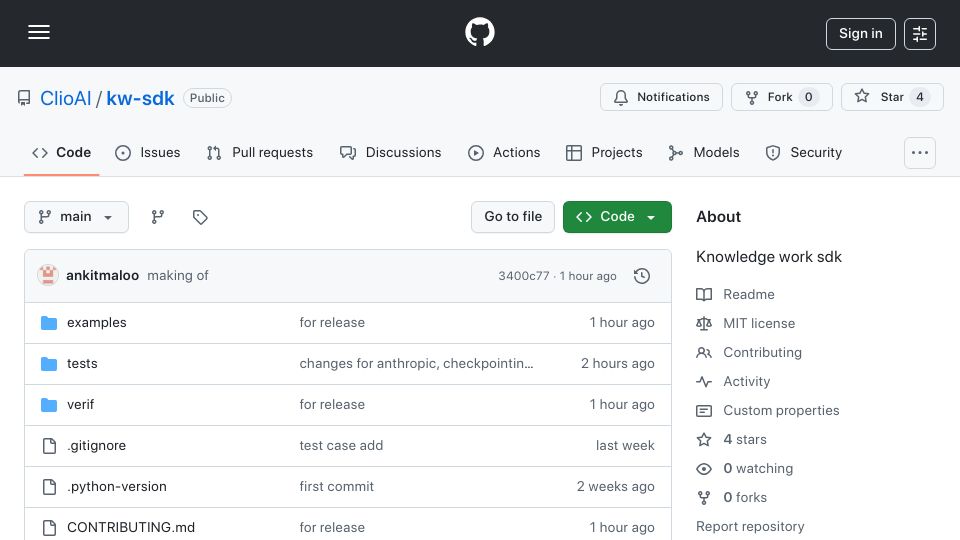Click the Readme book icon
Image resolution: width=960 pixels, height=540 pixels.
pyautogui.click(x=704, y=294)
